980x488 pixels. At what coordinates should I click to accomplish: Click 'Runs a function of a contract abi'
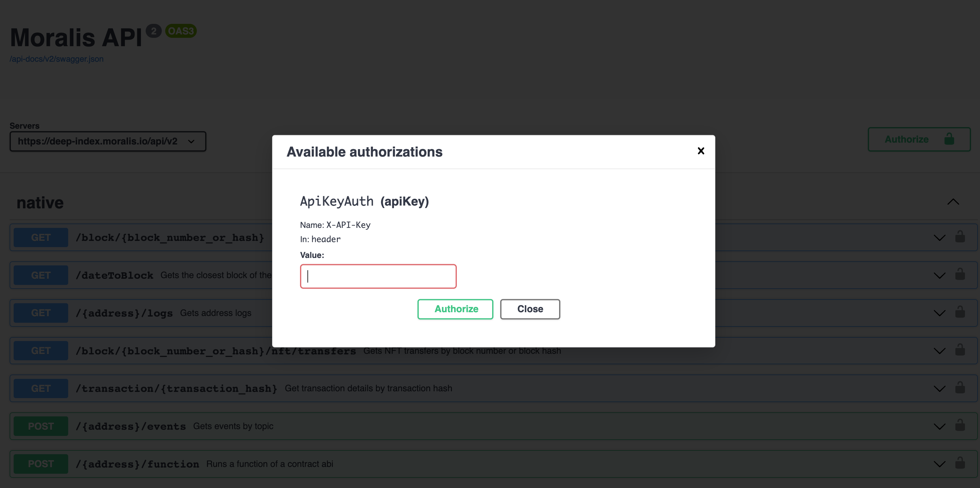pos(270,464)
